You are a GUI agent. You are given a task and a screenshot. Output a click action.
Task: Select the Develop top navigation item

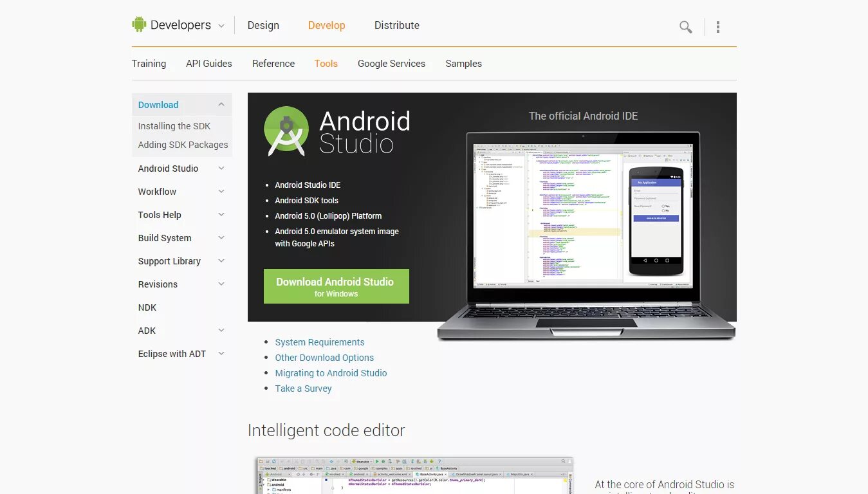click(326, 25)
